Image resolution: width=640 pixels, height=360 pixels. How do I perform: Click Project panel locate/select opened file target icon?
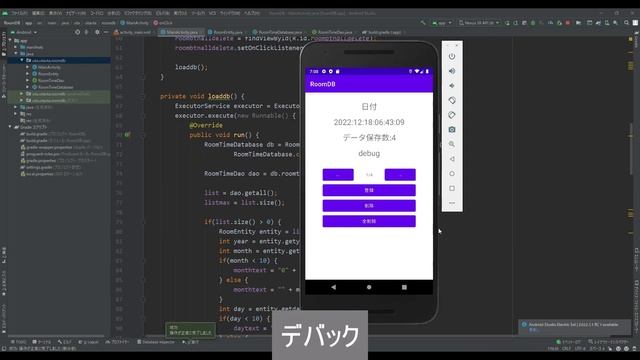click(x=78, y=32)
